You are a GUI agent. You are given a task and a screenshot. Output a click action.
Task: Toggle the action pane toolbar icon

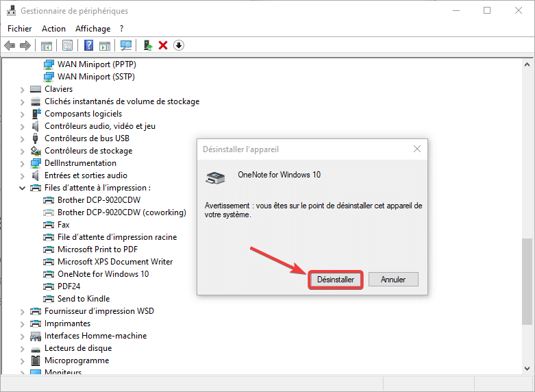pyautogui.click(x=105, y=45)
